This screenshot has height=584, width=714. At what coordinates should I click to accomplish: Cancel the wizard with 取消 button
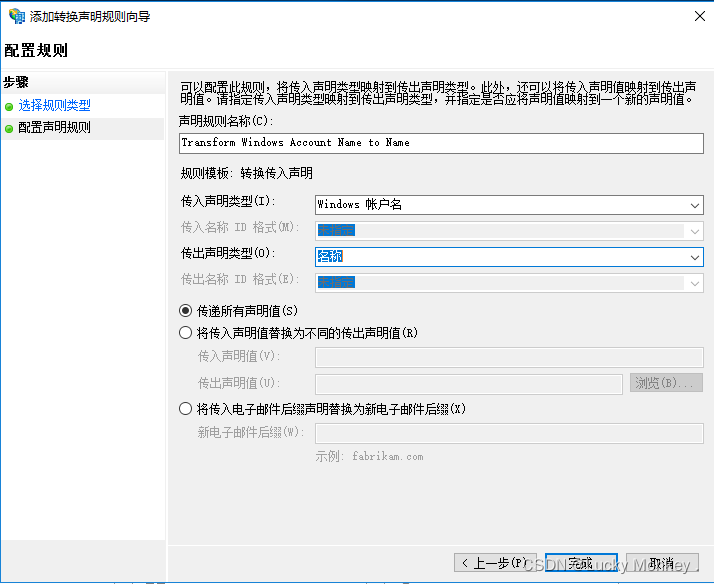tap(662, 563)
